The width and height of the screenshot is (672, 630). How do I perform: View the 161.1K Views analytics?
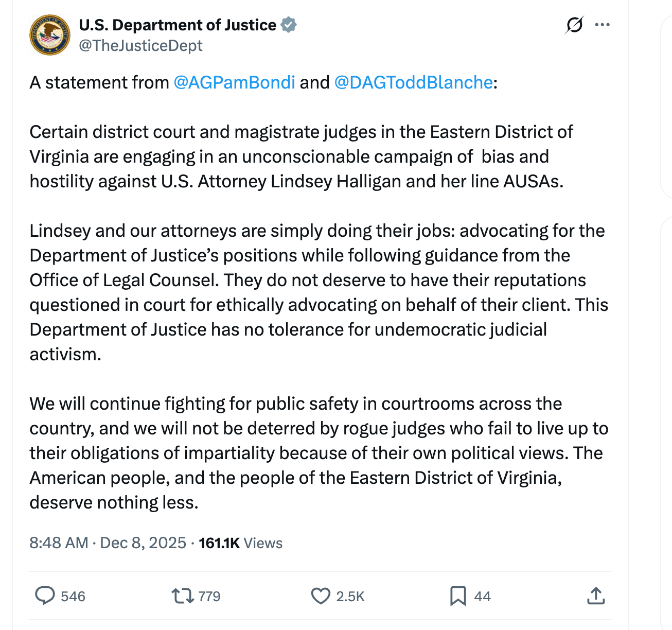coord(240,543)
